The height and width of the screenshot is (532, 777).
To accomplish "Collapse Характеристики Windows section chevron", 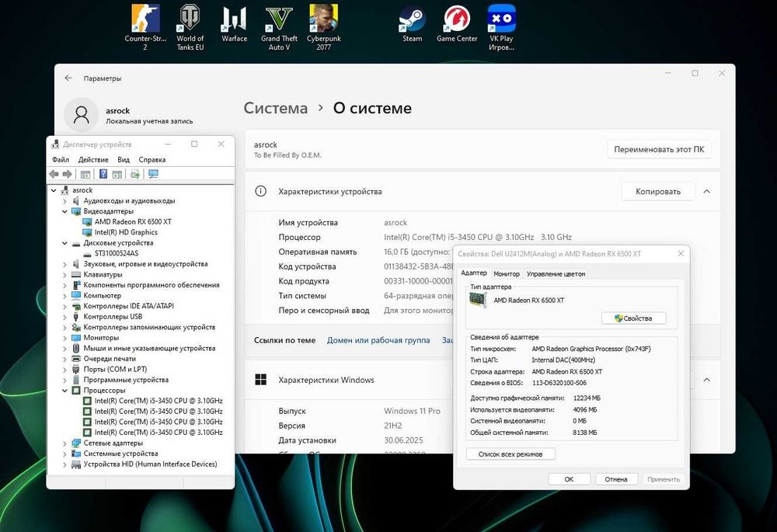I will (706, 380).
